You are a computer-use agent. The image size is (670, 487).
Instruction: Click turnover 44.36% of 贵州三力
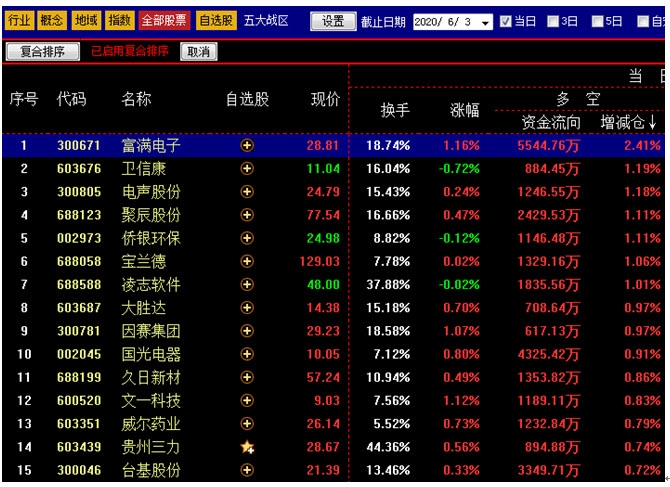[x=388, y=447]
